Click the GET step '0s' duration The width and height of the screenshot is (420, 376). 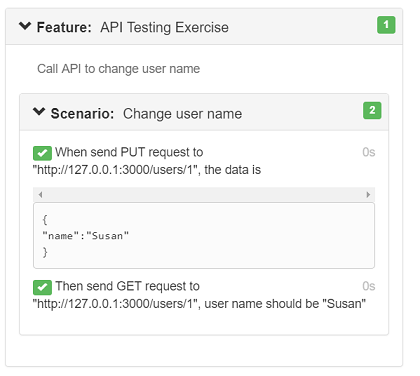coord(369,286)
